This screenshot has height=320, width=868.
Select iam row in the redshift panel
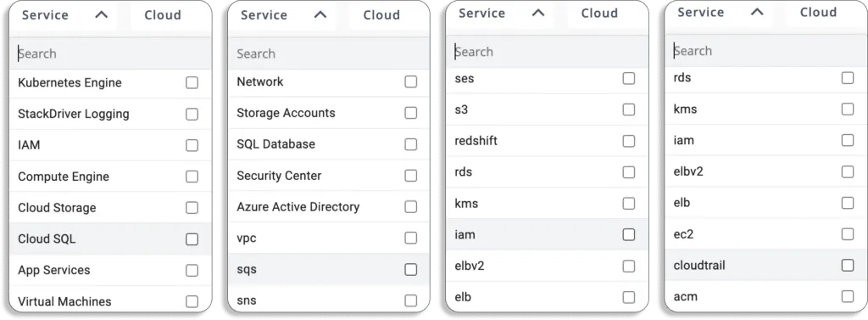pyautogui.click(x=547, y=234)
